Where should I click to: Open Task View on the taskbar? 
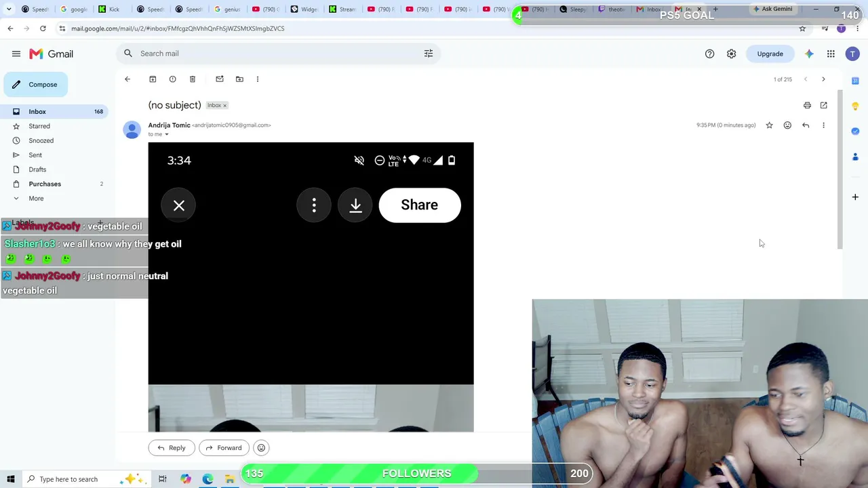[163, 479]
